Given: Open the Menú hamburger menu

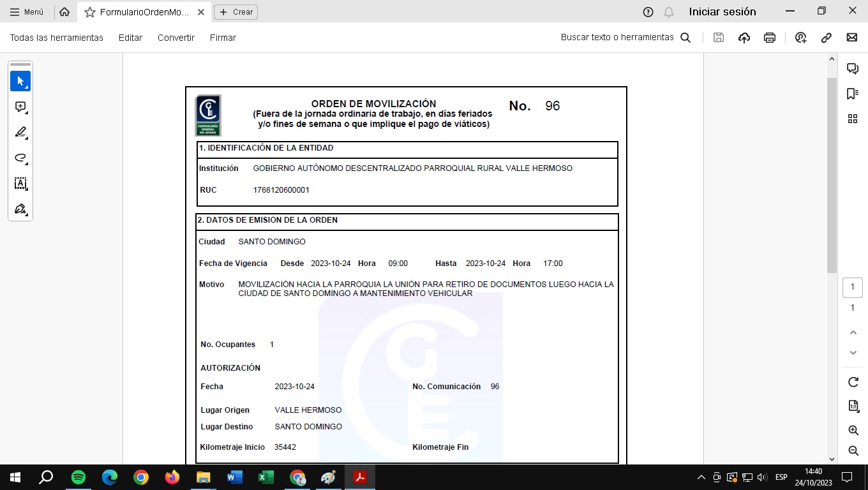Looking at the screenshot, I should click(27, 12).
